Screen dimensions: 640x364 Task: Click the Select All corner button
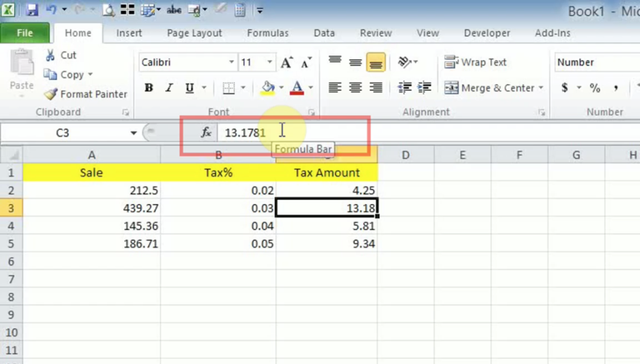pyautogui.click(x=11, y=155)
